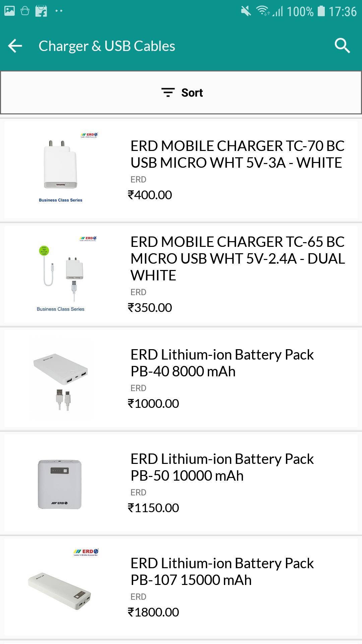
Task: View PB-50 10000 mAh power bank image
Action: point(60,484)
